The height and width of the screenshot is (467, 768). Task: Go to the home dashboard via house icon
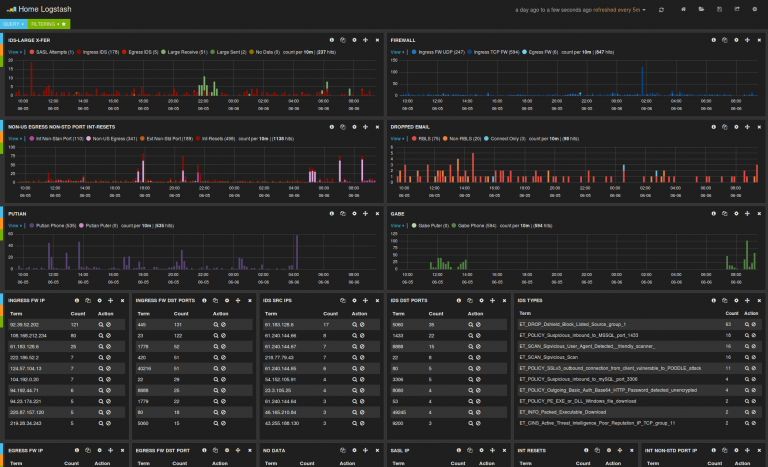tap(683, 9)
